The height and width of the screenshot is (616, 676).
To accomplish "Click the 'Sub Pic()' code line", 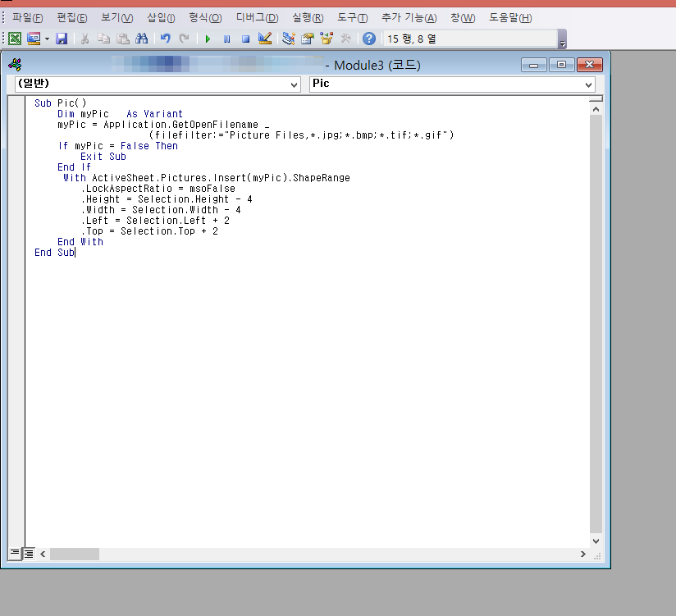I will click(61, 103).
